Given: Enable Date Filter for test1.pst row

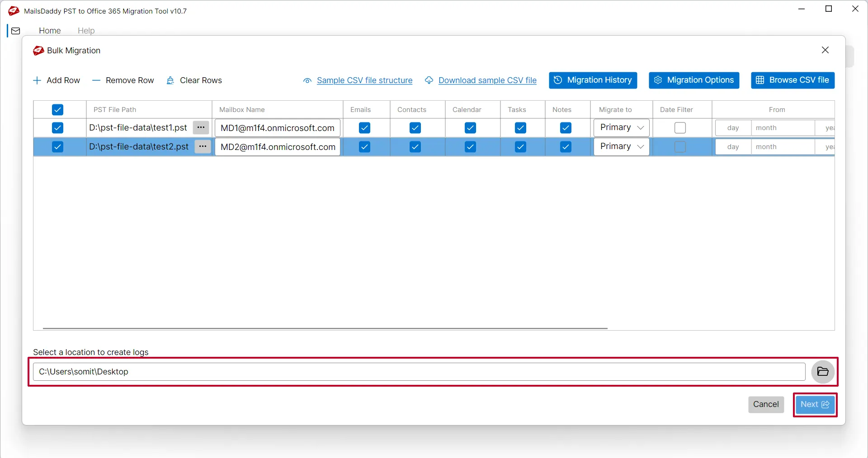Looking at the screenshot, I should click(679, 128).
